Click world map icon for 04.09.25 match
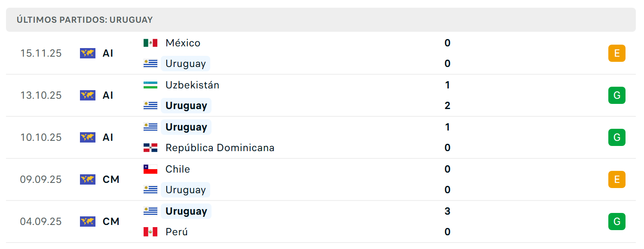This screenshot has width=644, height=249. pos(88,222)
